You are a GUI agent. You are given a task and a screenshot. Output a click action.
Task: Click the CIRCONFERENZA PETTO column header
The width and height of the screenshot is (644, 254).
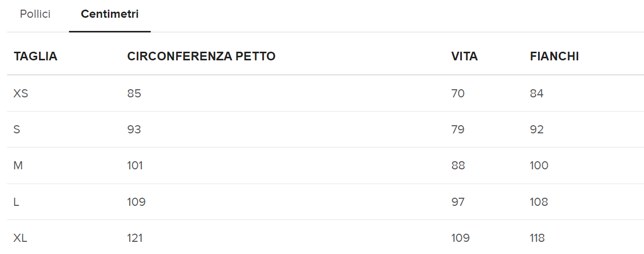[201, 56]
